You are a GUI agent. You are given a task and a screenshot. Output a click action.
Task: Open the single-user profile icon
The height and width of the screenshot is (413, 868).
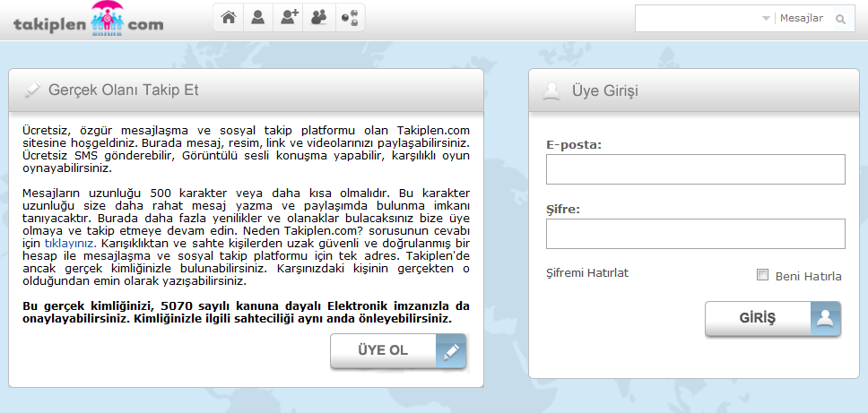pyautogui.click(x=258, y=18)
